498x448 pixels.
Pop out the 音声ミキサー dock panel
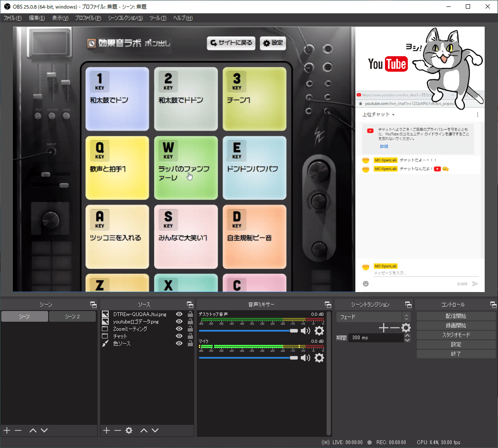tap(328, 305)
